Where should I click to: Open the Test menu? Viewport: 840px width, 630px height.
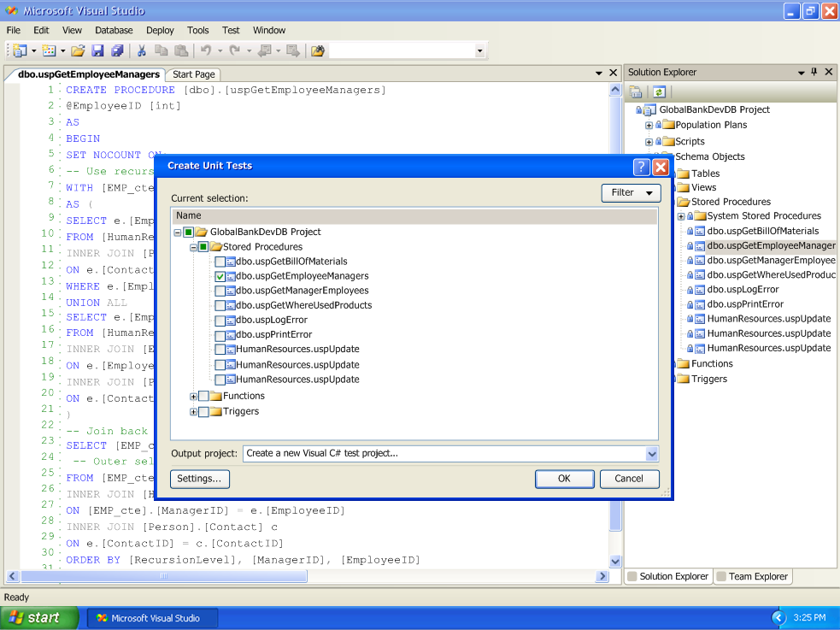[x=231, y=31]
